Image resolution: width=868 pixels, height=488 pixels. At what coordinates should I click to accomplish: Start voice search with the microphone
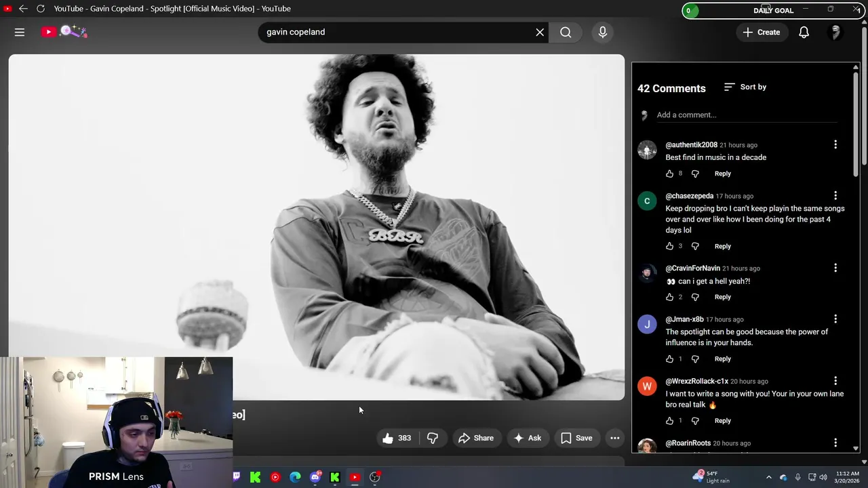pos(602,32)
